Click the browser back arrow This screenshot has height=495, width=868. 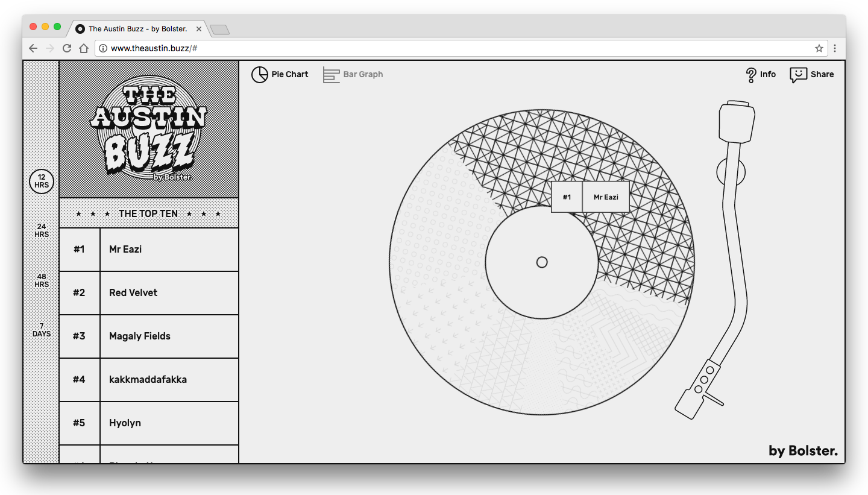tap(33, 48)
